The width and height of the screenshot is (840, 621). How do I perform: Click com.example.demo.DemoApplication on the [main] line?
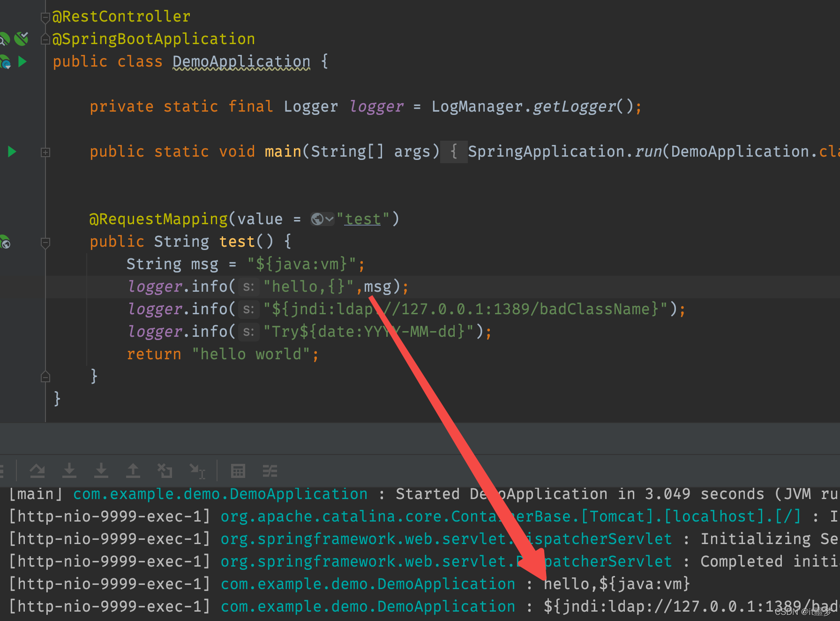coord(220,494)
